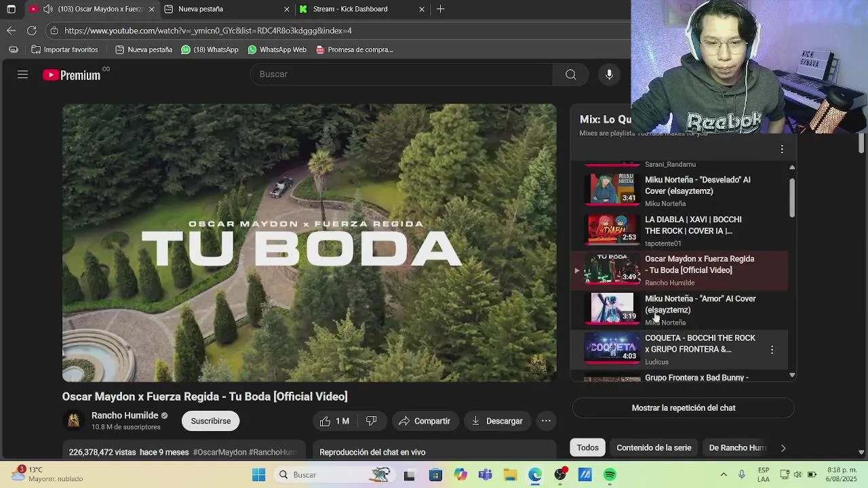This screenshot has height=488, width=868.
Task: Like the video (1 M)
Action: [x=334, y=421]
